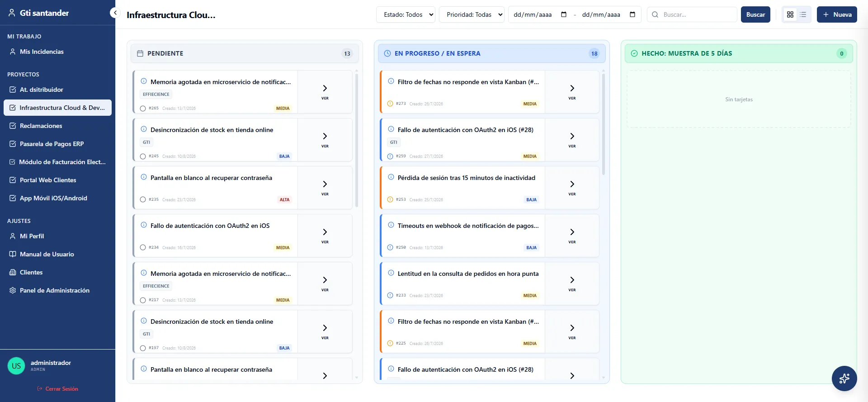Image resolution: width=868 pixels, height=402 pixels.
Task: Select the Reclamaciones project
Action: [x=57, y=126]
